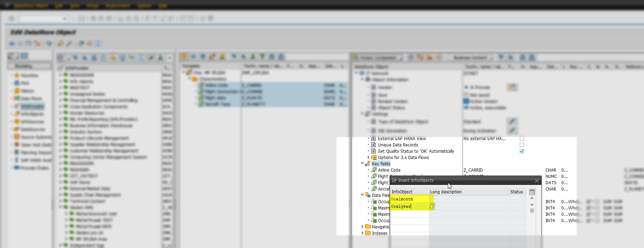Screen dimensions: 644x248
Task: Select the Airline Code key field
Action: pyautogui.click(x=389, y=170)
